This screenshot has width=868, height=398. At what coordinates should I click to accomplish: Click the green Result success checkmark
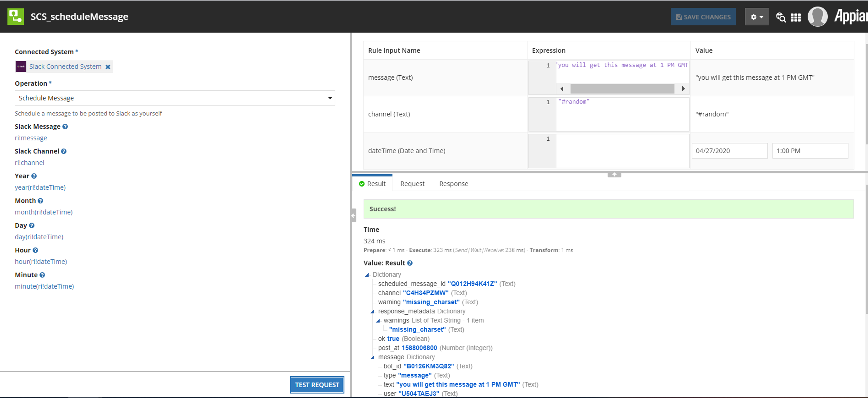click(362, 184)
